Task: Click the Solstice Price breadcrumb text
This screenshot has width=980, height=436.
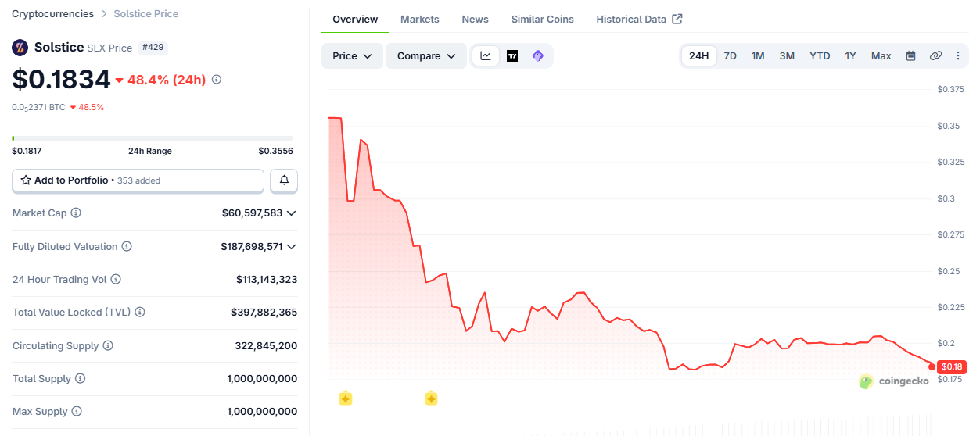Action: (146, 13)
